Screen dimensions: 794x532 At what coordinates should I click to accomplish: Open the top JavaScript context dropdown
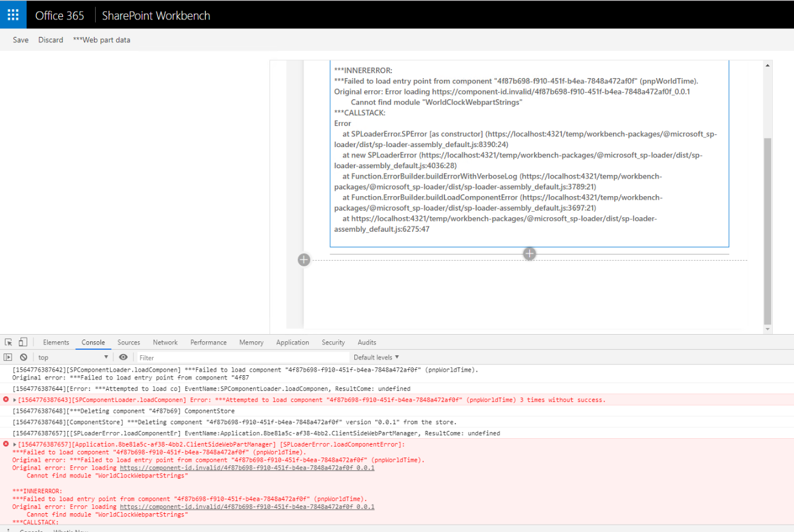(73, 358)
